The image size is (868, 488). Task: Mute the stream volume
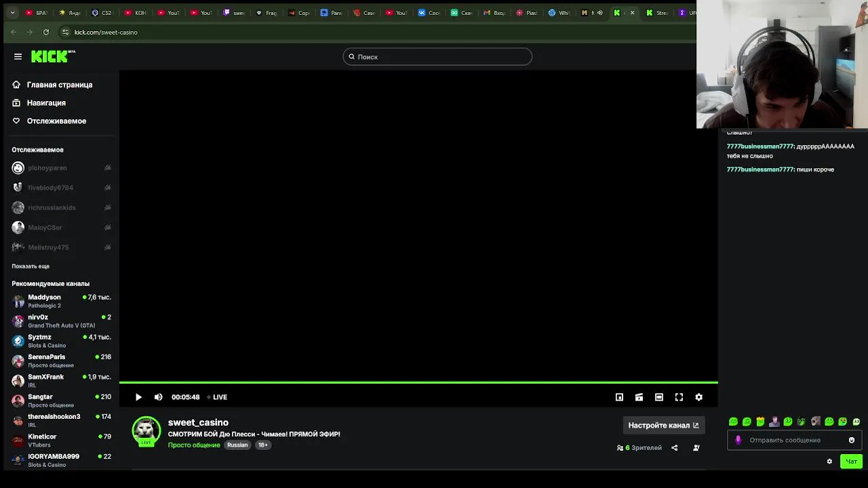158,397
